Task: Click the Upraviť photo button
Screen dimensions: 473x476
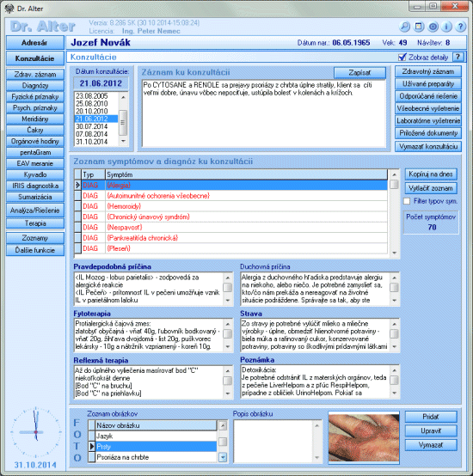Action: click(431, 430)
